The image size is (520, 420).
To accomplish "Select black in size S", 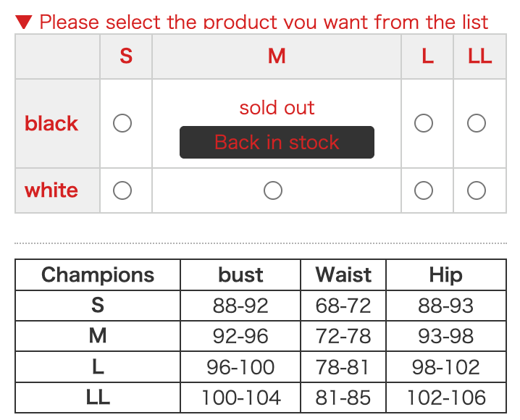I will coord(122,123).
